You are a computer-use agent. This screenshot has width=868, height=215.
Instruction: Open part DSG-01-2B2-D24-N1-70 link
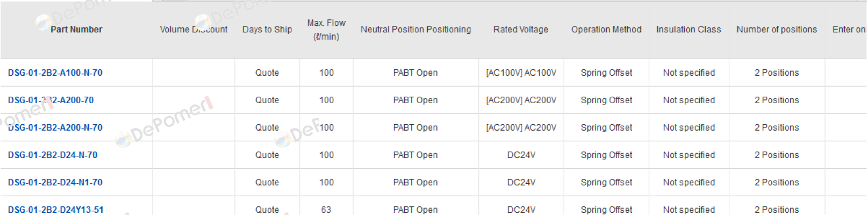pyautogui.click(x=55, y=182)
